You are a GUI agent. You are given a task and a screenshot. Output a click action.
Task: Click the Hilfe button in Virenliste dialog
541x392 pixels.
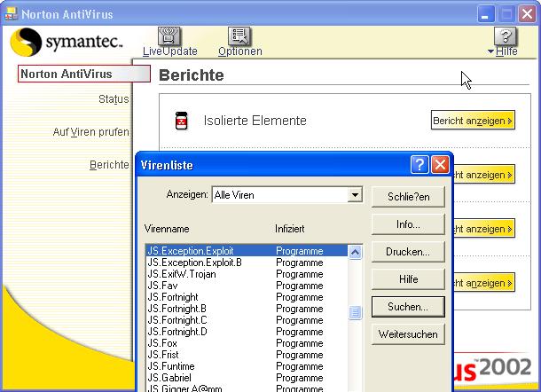coord(408,278)
